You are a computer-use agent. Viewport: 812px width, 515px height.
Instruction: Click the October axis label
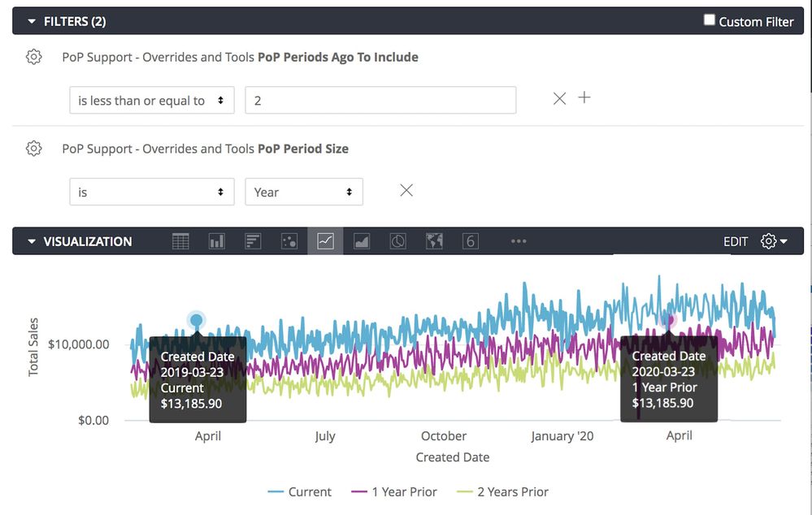[x=444, y=436]
